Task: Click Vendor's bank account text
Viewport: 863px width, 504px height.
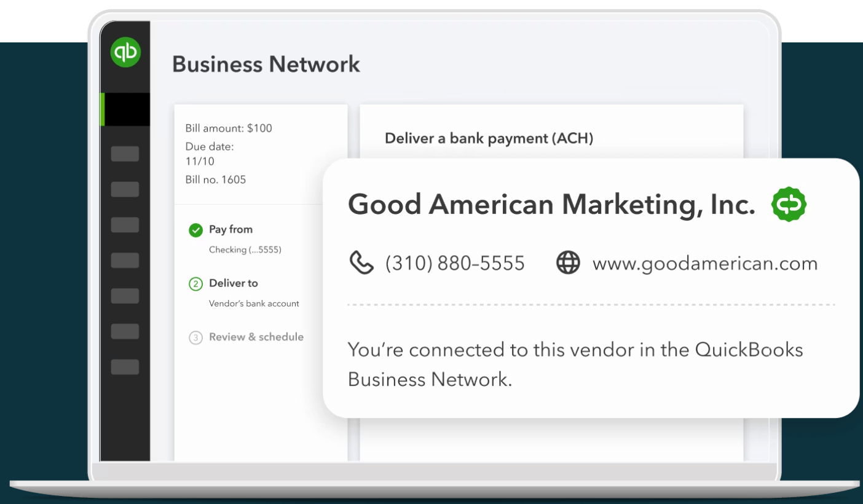Action: pyautogui.click(x=254, y=303)
